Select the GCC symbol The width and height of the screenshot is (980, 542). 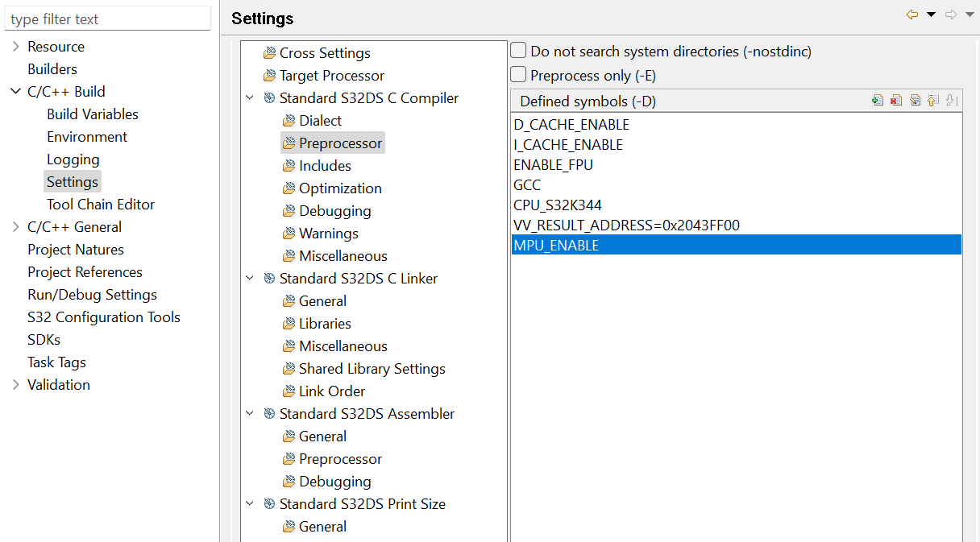(x=736, y=185)
